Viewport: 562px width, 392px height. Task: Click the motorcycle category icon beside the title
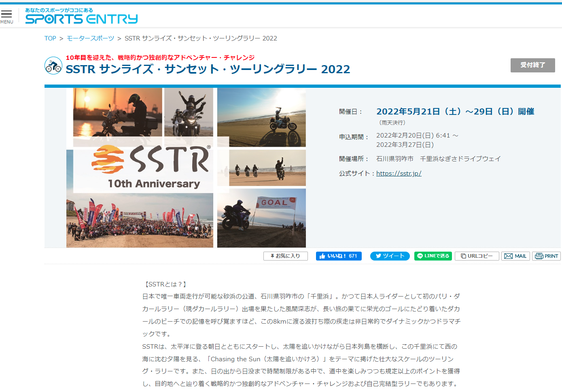point(53,66)
